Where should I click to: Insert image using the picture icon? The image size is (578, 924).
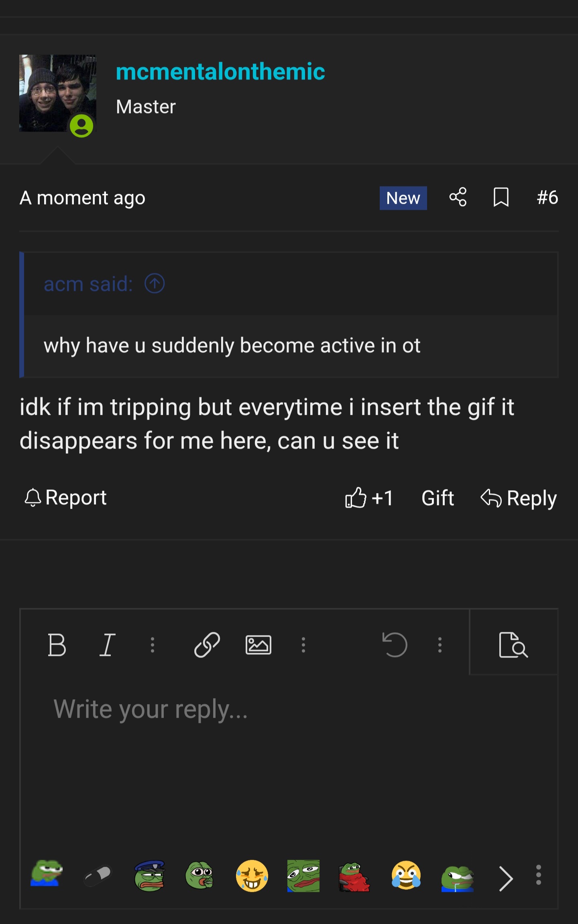(258, 645)
